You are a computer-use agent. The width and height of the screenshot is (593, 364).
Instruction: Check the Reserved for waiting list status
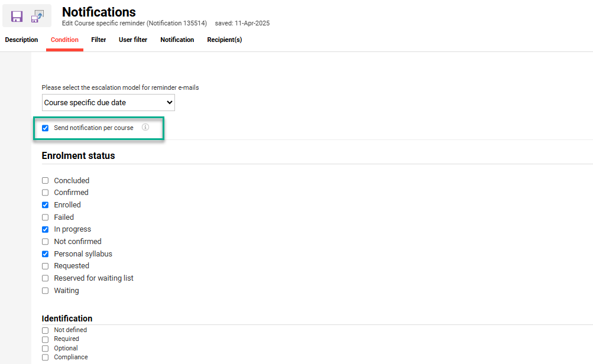[x=45, y=278]
